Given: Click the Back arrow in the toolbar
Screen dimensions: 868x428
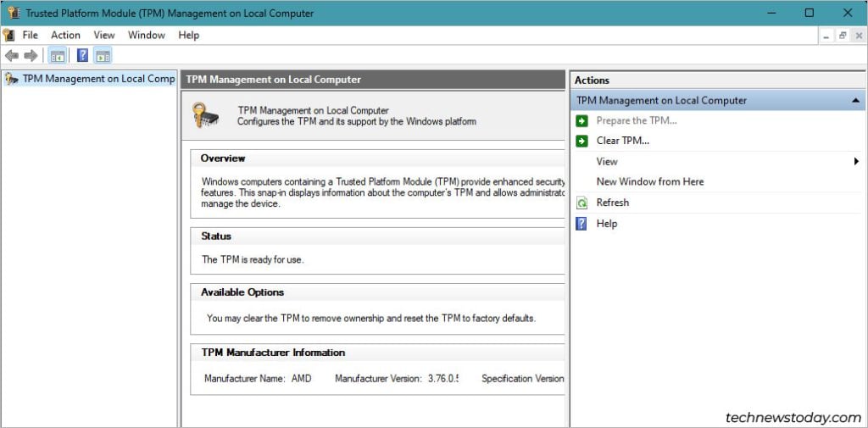Looking at the screenshot, I should 12,56.
